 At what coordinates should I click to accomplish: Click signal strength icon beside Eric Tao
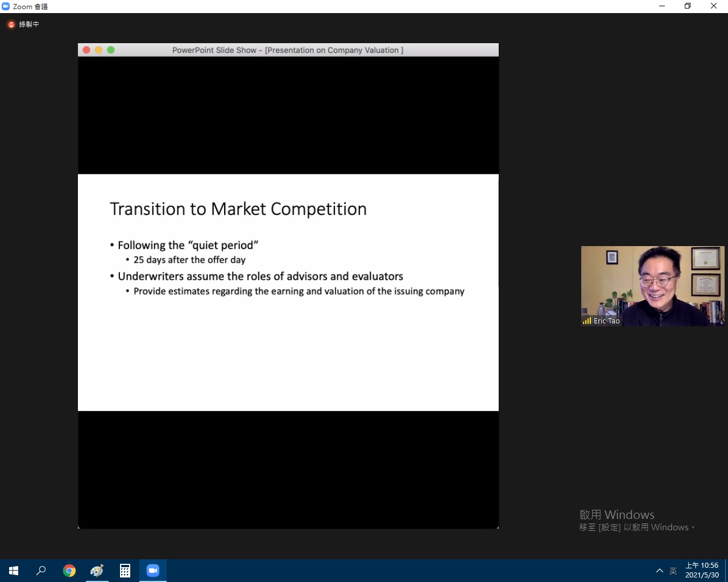click(586, 321)
